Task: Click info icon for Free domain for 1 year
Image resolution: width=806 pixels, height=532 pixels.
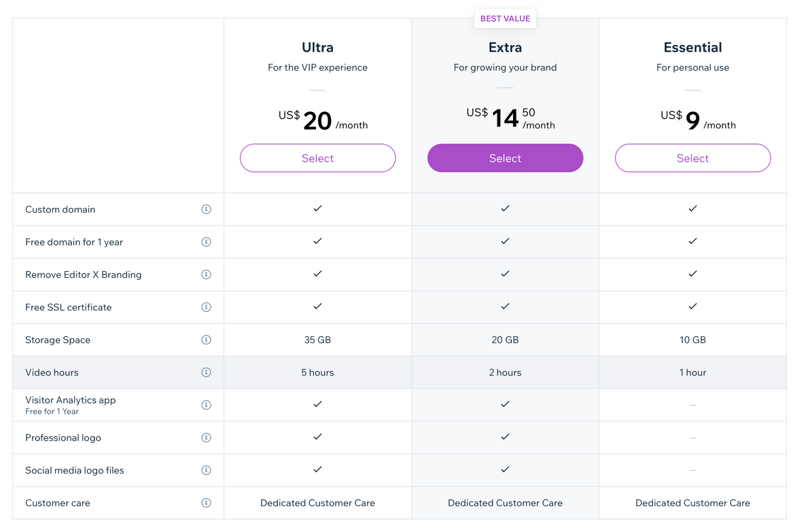Action: [x=206, y=242]
